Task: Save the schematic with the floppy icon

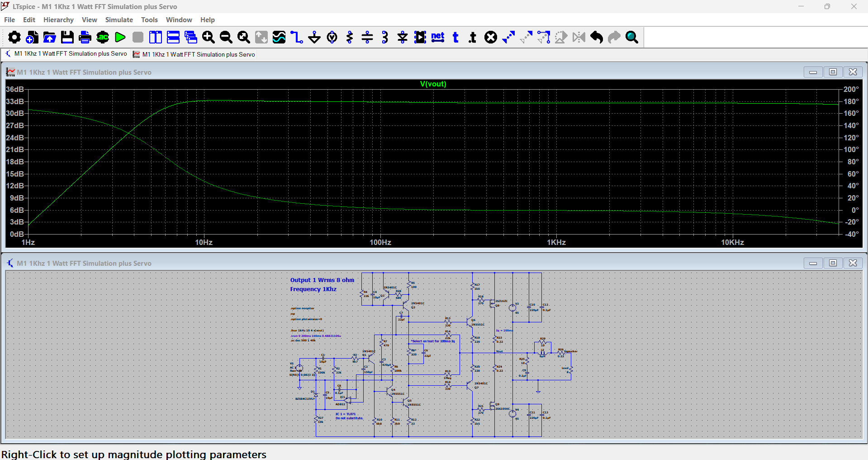Action: [67, 37]
